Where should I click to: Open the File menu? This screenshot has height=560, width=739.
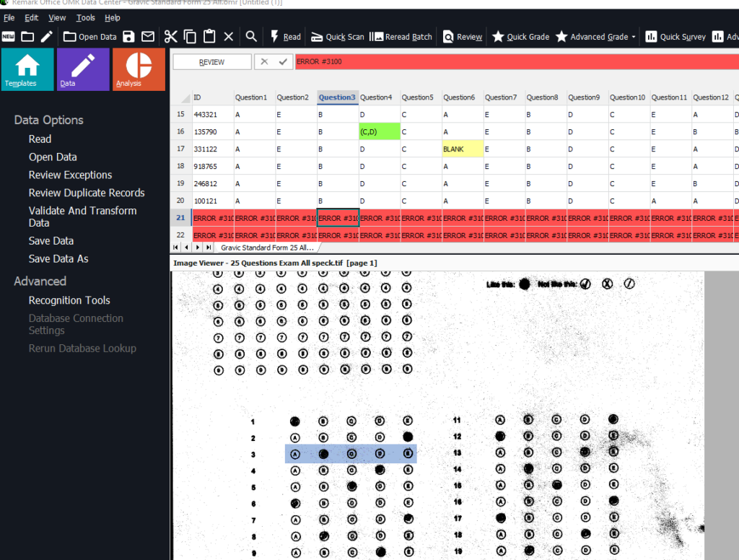coord(9,18)
